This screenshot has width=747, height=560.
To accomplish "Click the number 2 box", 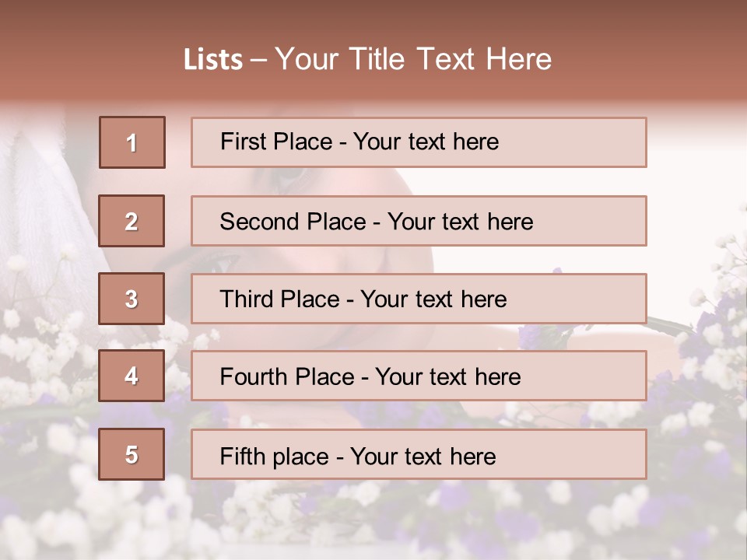I will coord(132,221).
